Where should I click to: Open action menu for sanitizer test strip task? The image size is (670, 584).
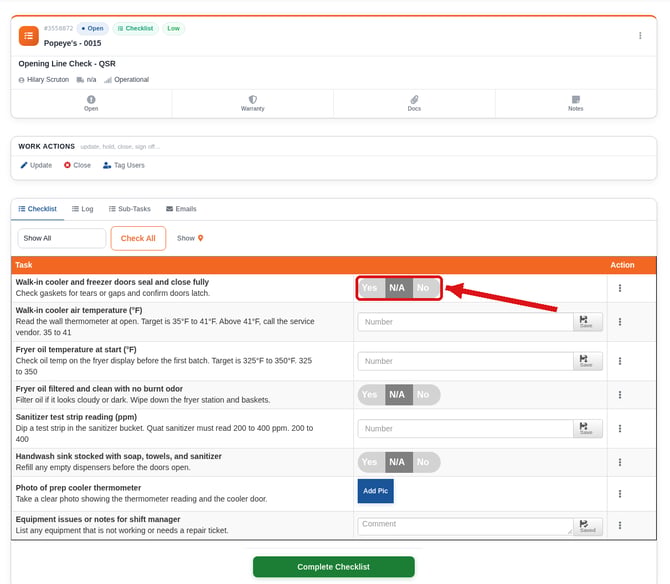(620, 428)
